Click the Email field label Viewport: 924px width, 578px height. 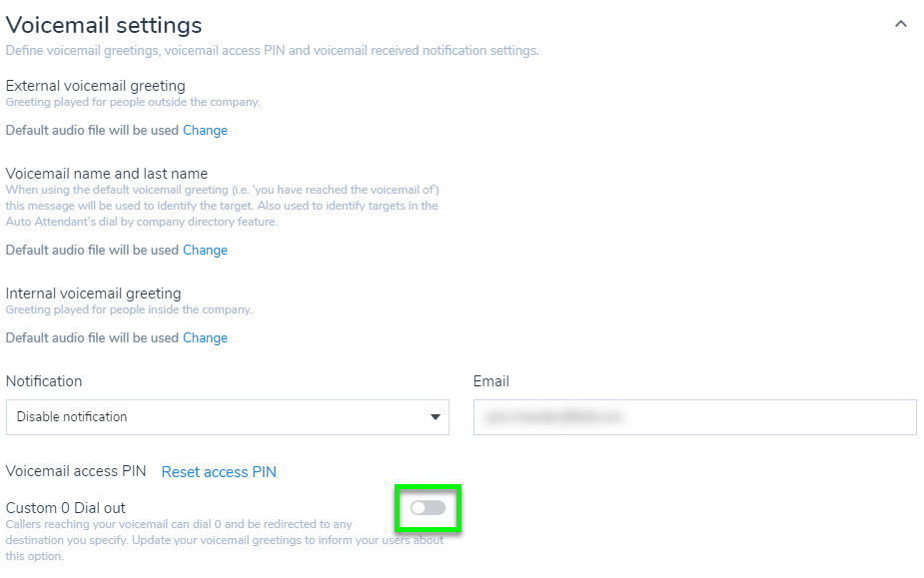490,381
